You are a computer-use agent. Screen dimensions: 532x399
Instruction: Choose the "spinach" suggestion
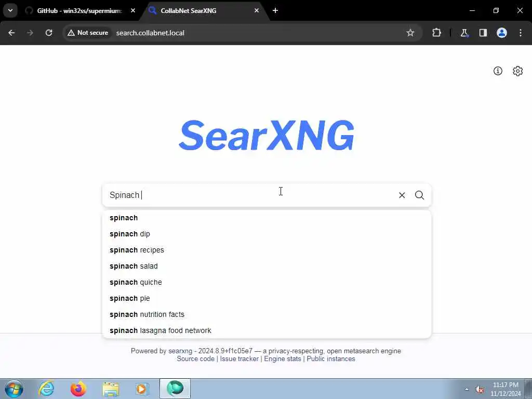pyautogui.click(x=267, y=218)
